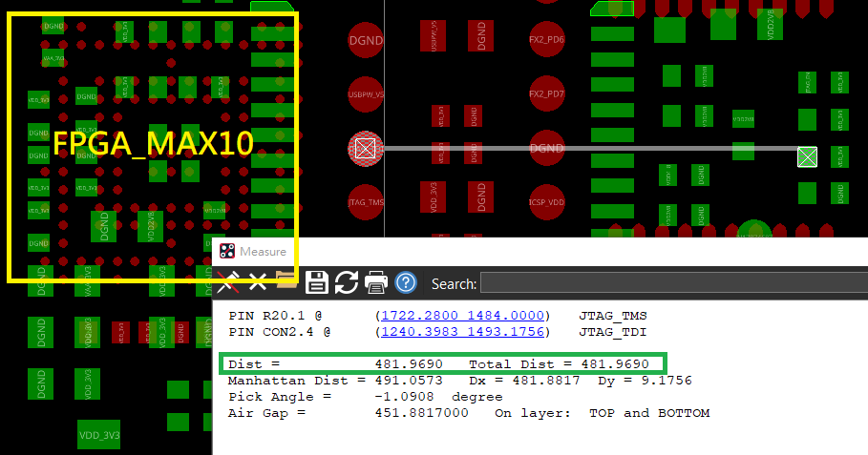The image size is (868, 455).
Task: Click the Dist = 481.9690 text line
Action: [335, 364]
